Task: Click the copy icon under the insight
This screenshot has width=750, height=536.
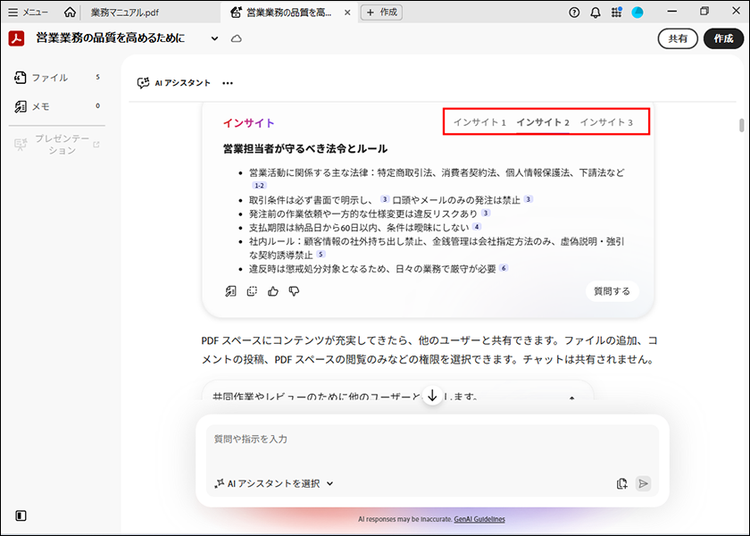Action: click(x=252, y=291)
